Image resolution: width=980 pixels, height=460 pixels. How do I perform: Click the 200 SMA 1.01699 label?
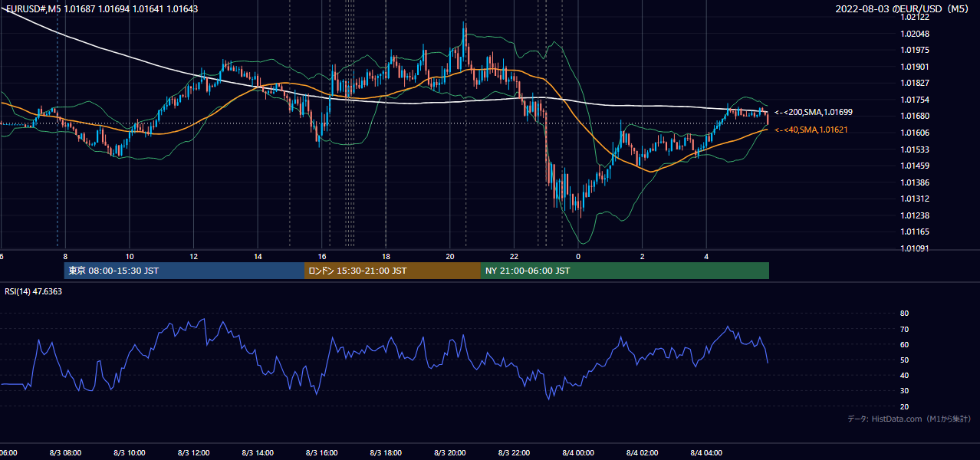[x=814, y=112]
